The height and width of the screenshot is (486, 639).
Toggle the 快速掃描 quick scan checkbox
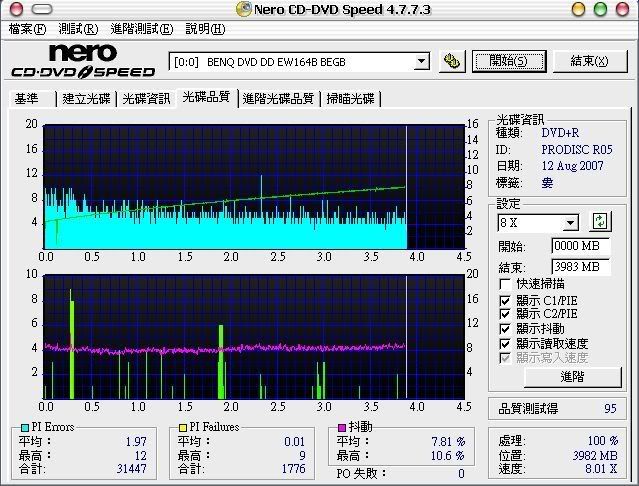pyautogui.click(x=505, y=284)
